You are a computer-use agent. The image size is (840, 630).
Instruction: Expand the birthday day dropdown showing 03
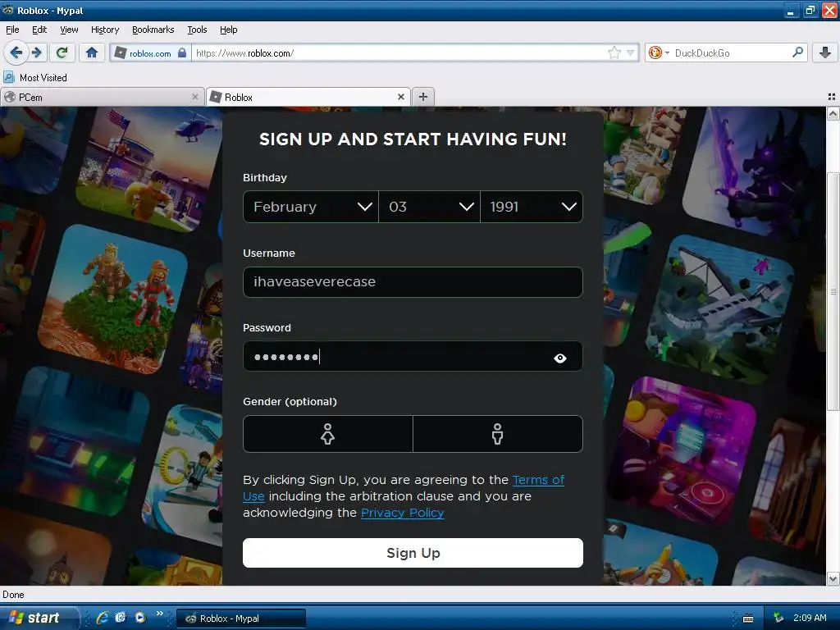click(429, 207)
